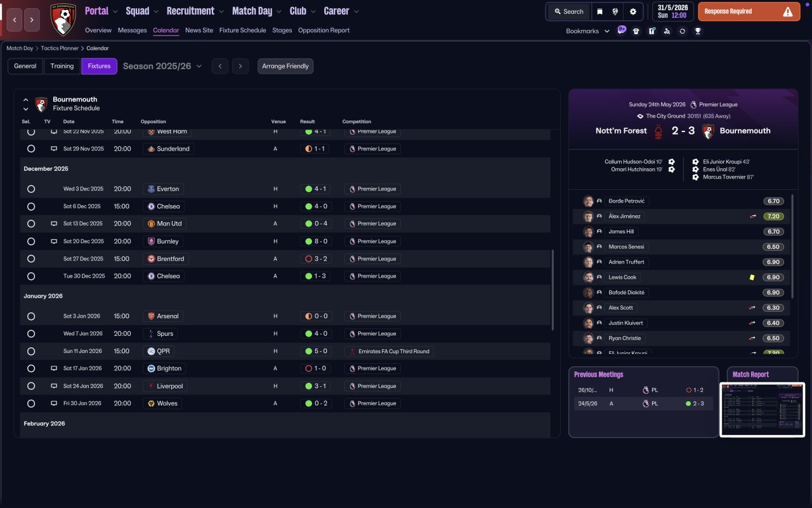Click the TV icon on Liverpool row
Viewport: 812px width, 508px height.
coord(54,386)
